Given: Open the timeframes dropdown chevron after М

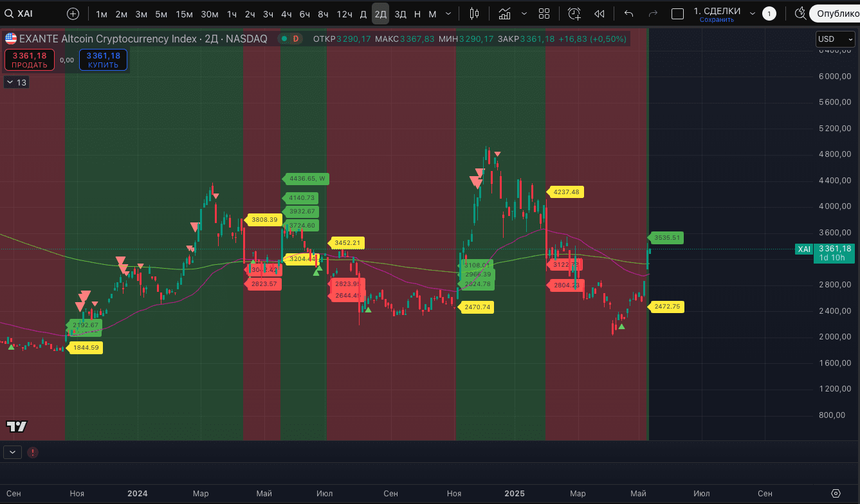Looking at the screenshot, I should pyautogui.click(x=448, y=13).
